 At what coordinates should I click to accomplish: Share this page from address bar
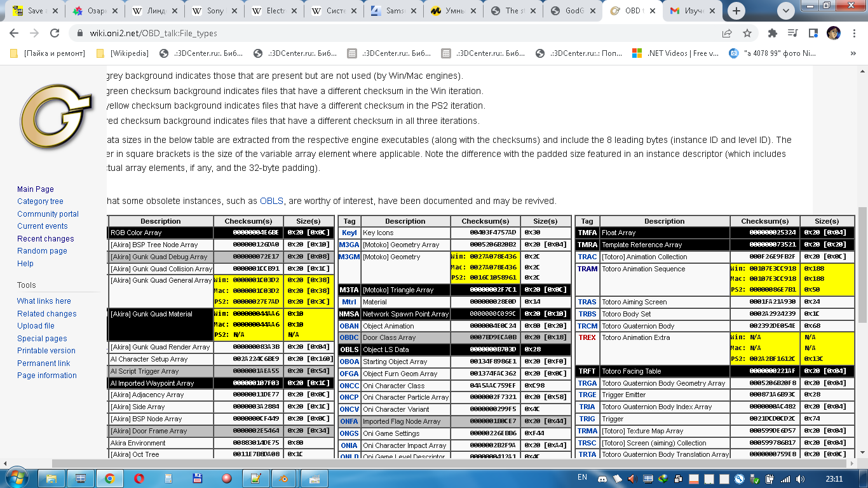click(727, 33)
